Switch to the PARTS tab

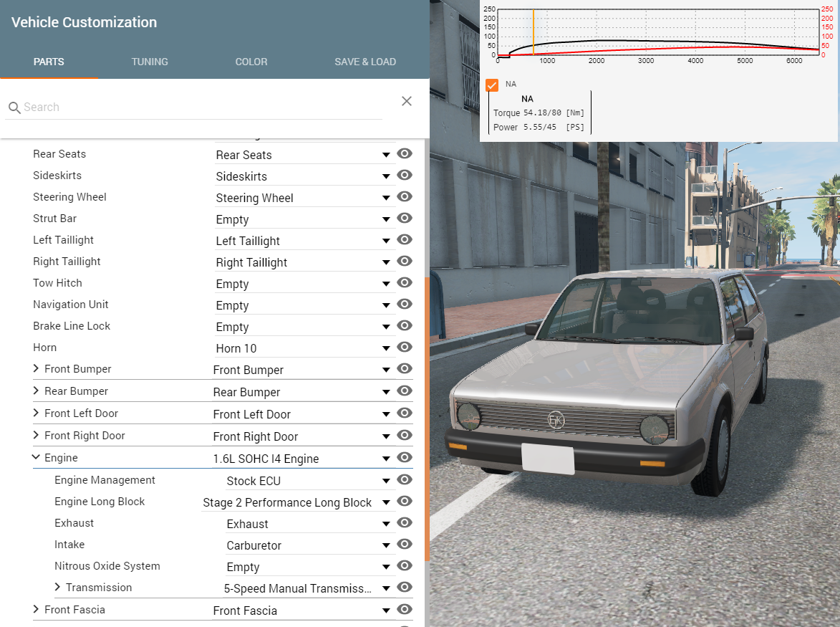pos(49,62)
